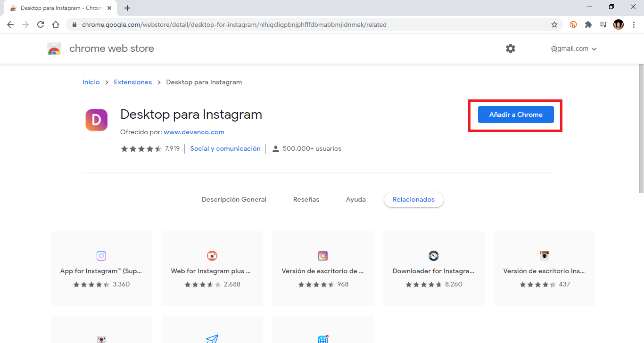This screenshot has width=644, height=343.
Task: Click the Desktop para Instagram breadcrumb text
Action: pos(204,82)
